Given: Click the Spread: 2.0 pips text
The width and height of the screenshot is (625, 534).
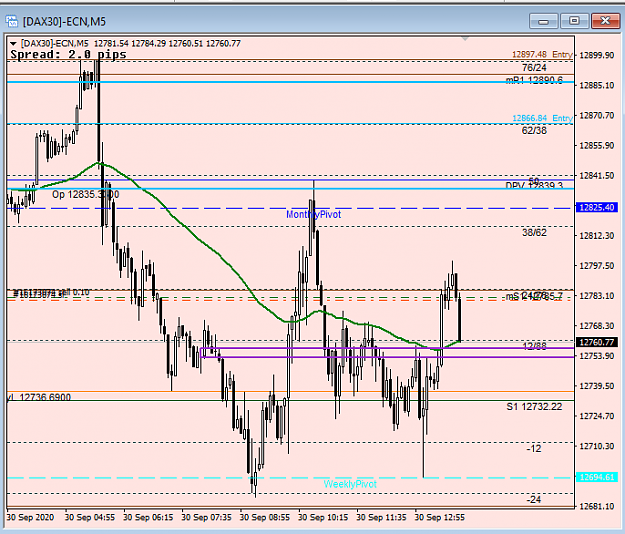Looking at the screenshot, I should [68, 55].
